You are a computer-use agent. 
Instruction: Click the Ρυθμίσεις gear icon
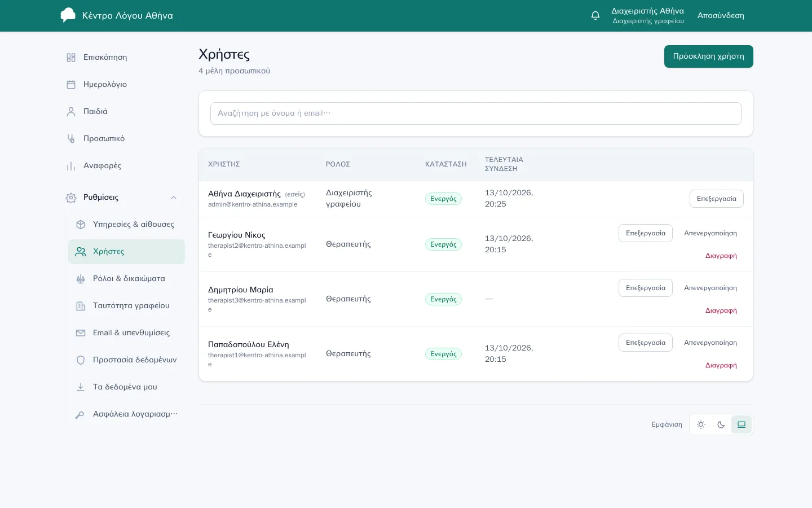tap(71, 198)
